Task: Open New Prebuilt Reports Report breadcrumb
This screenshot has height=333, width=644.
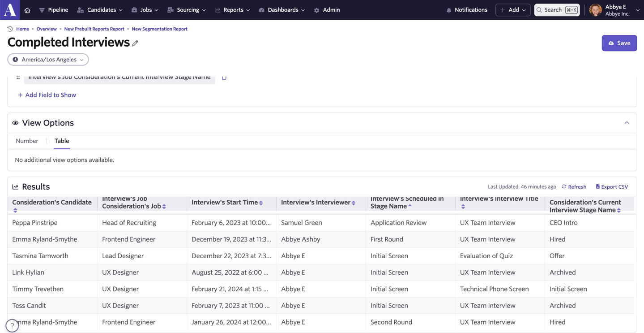Action: (94, 29)
